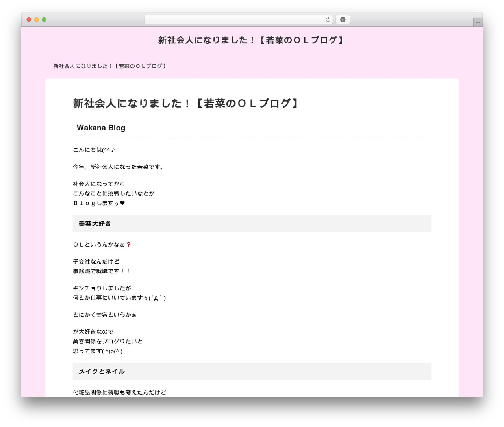The height and width of the screenshot is (427, 504).
Task: Select the line 'Ｂｌｏｇしますぅ♥'
Action: pyautogui.click(x=99, y=203)
